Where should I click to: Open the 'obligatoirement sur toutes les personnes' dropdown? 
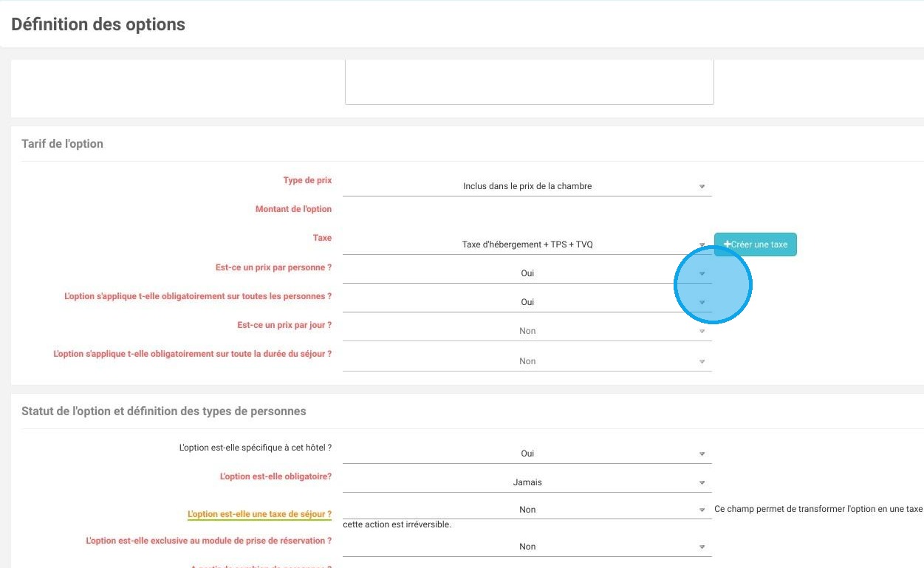point(527,302)
